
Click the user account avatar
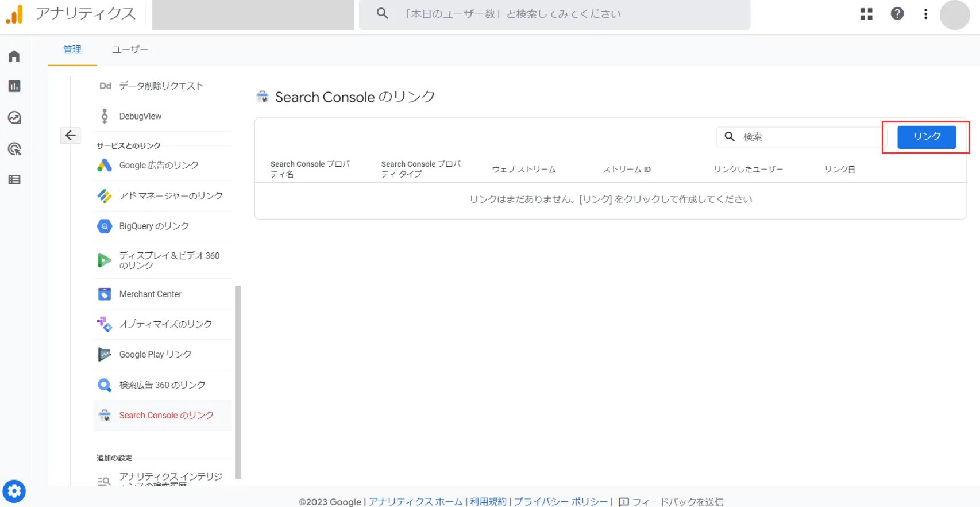[x=955, y=14]
